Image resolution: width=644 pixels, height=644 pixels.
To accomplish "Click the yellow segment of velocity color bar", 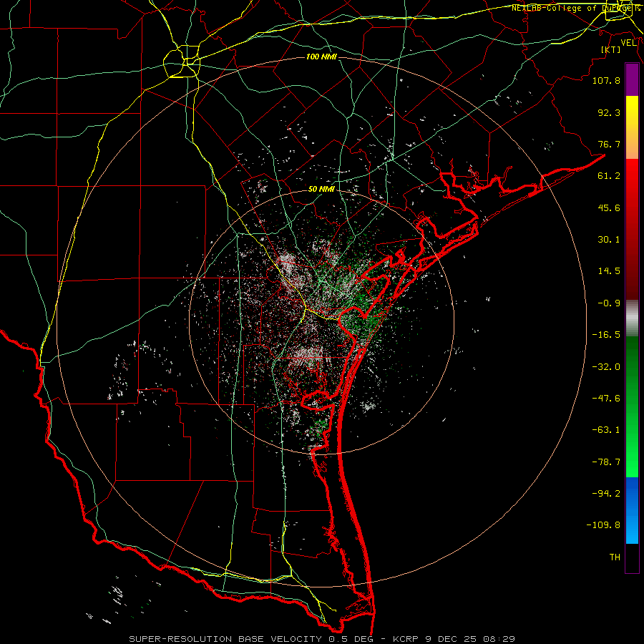I will coord(632,127).
